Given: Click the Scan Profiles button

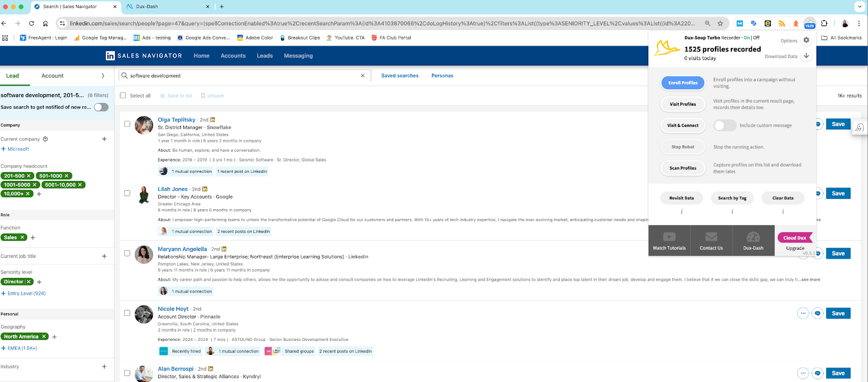Looking at the screenshot, I should click(683, 168).
